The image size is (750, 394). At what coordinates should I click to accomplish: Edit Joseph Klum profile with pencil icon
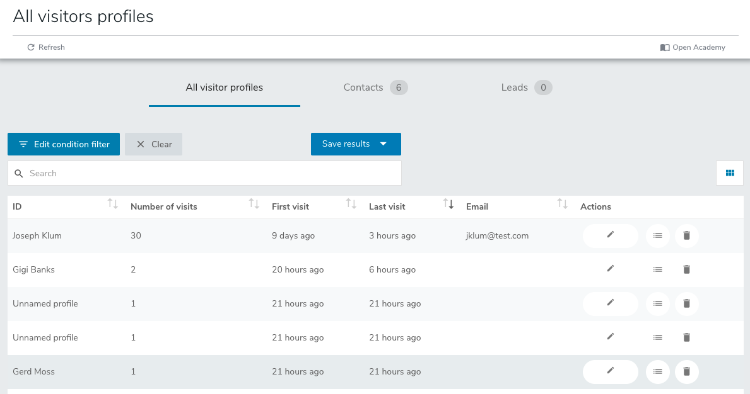610,235
